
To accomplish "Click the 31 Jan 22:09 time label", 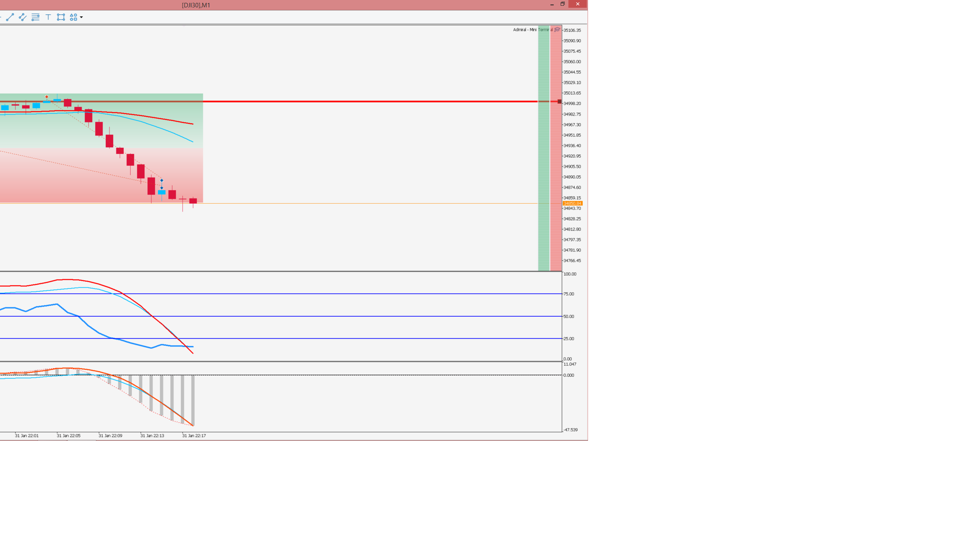I will (x=110, y=436).
